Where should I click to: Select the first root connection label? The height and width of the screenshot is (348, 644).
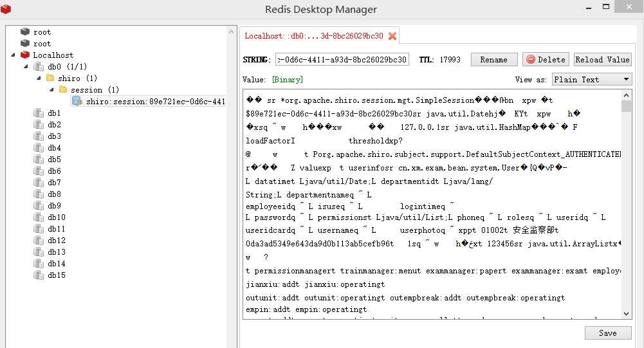[x=42, y=32]
